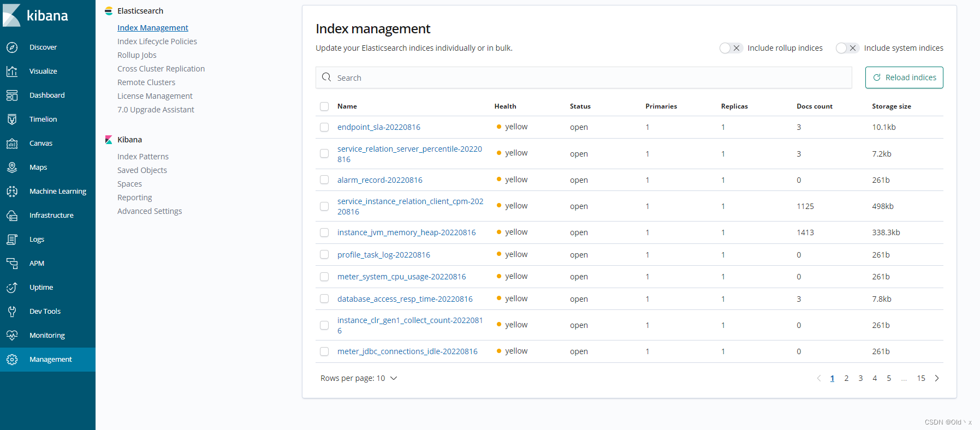Open Advanced Settings menu item
Screen dimensions: 980x430
(x=150, y=211)
